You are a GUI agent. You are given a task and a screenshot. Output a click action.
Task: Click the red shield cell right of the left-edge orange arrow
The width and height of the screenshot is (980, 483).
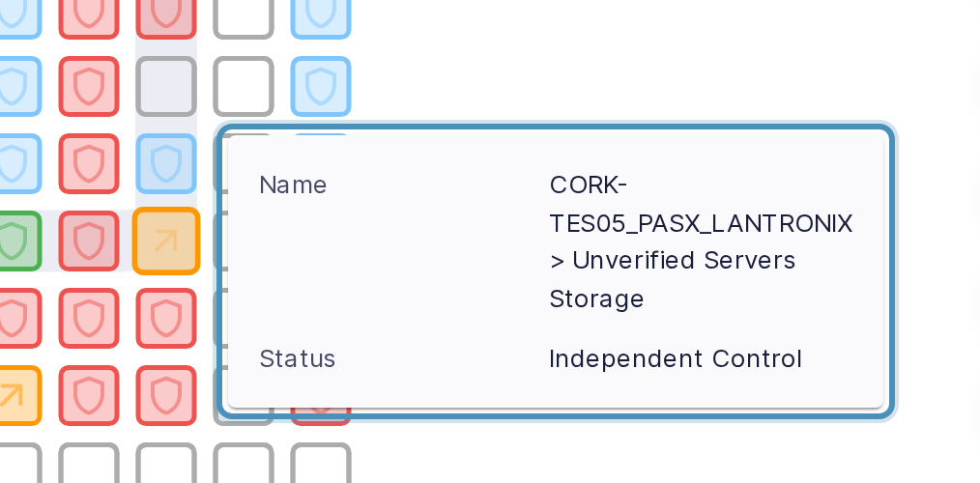click(89, 395)
